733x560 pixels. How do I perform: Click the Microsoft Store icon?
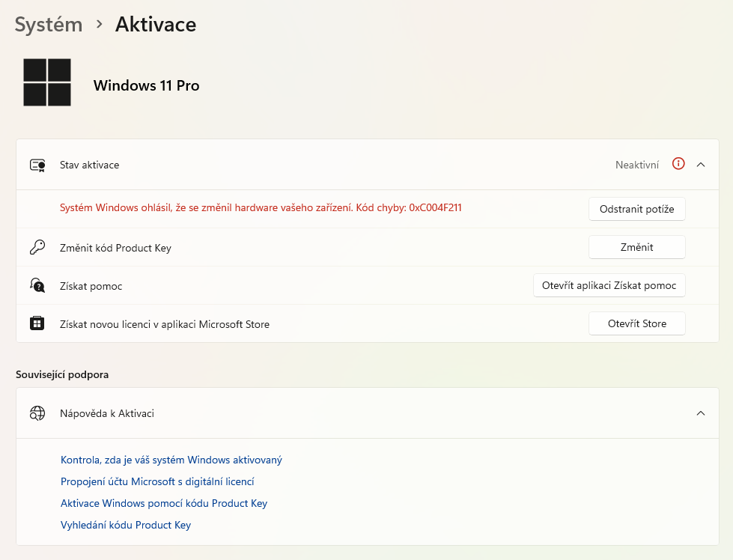click(x=37, y=323)
